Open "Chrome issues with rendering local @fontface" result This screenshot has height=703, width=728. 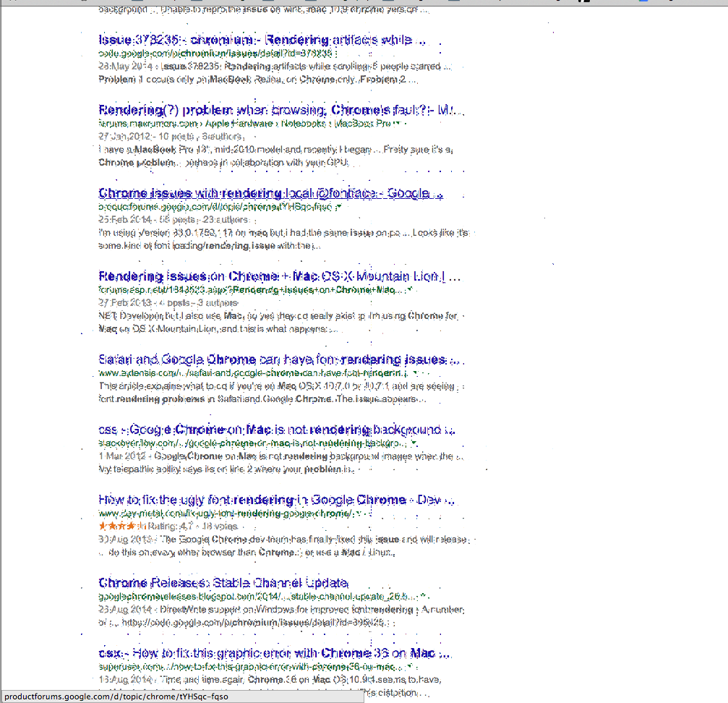270,193
